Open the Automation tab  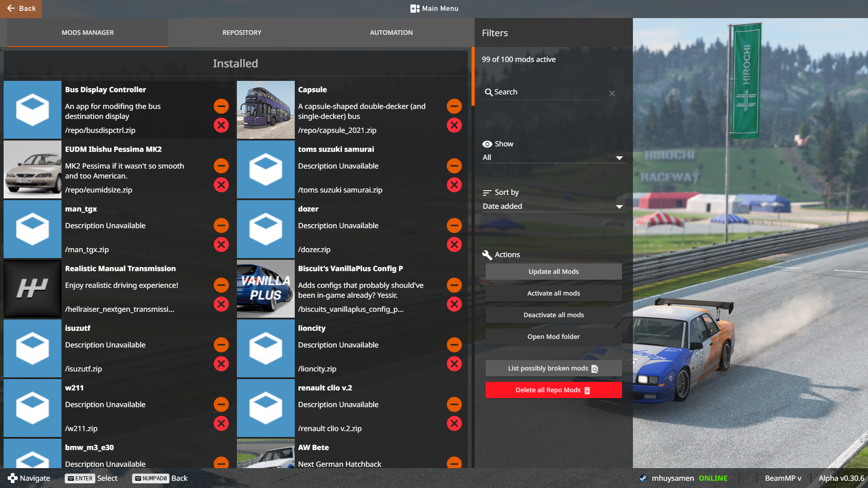391,33
